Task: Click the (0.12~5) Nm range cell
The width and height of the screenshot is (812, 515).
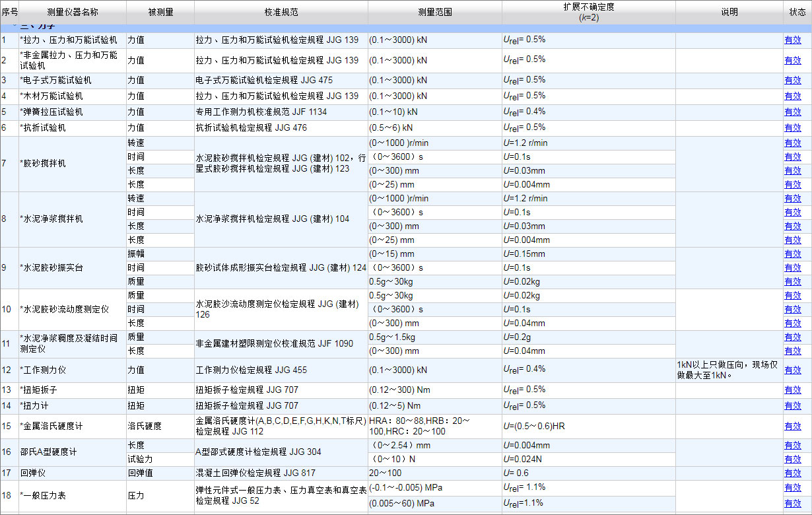Action: (434, 406)
